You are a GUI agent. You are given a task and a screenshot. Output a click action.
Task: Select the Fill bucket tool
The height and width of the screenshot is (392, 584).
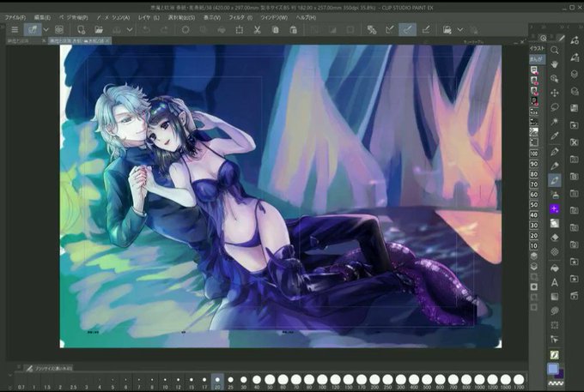555,268
